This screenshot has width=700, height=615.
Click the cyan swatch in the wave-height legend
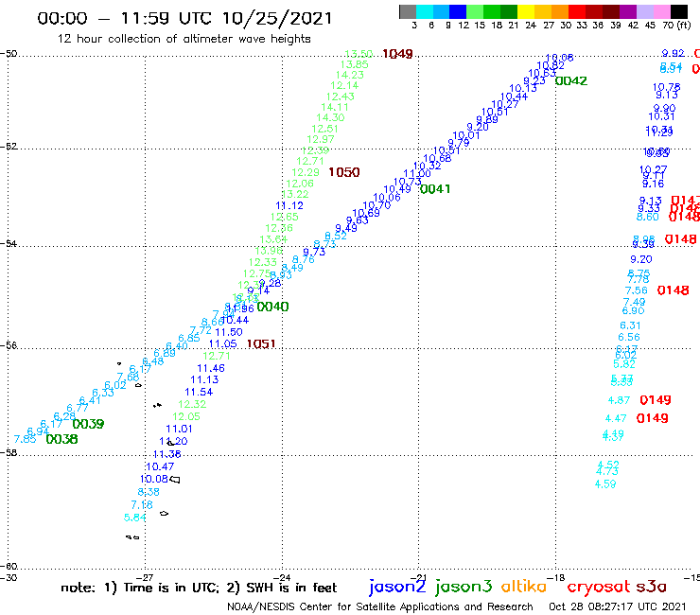pos(425,11)
